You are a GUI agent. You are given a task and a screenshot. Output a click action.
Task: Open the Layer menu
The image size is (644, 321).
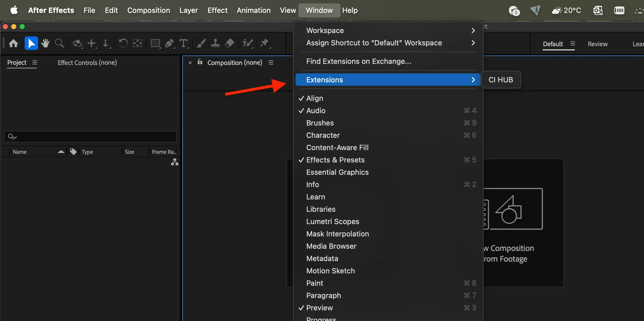[x=188, y=10]
